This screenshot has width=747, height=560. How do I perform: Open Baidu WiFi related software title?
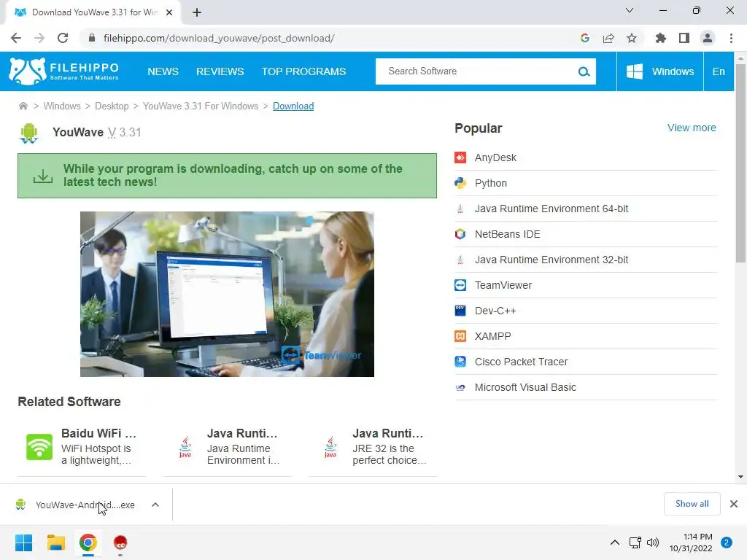click(x=98, y=433)
